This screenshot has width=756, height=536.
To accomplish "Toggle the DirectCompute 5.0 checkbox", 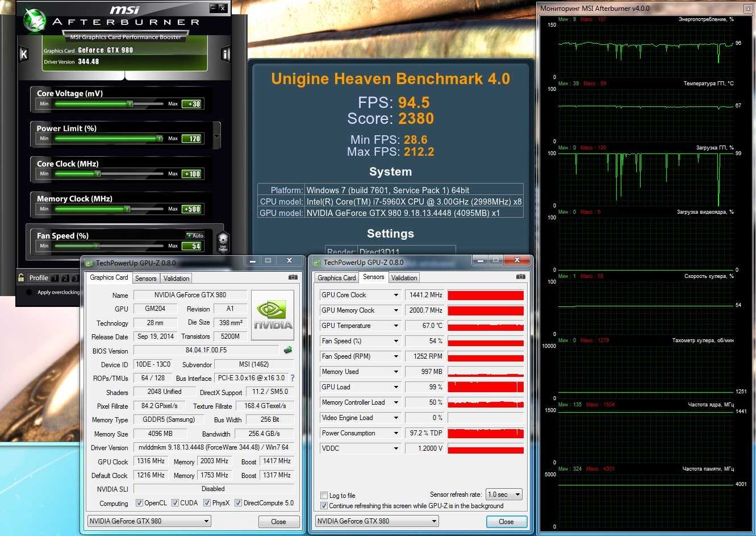I will click(x=238, y=502).
